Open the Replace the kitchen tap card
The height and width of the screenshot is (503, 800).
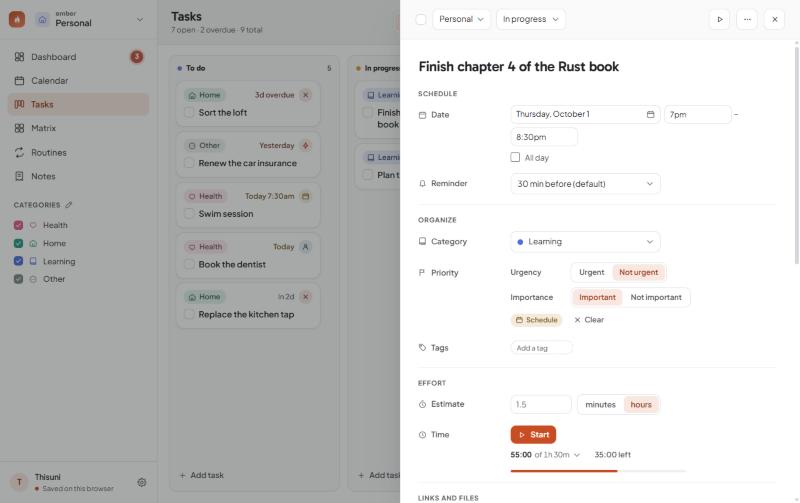click(248, 306)
